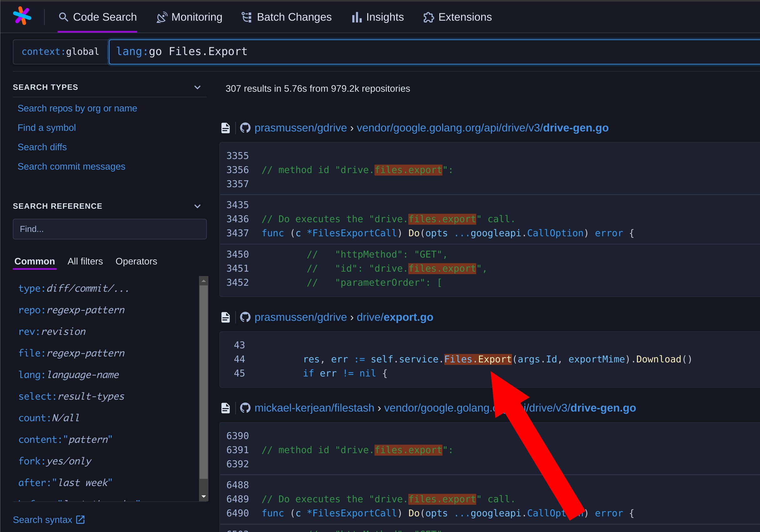The width and height of the screenshot is (760, 532).
Task: Click the search query input field
Action: coord(434,52)
